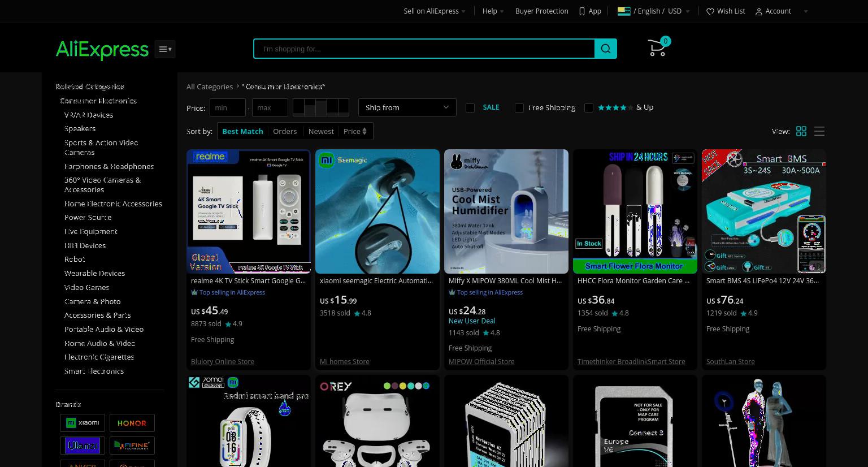Click the price range distribution bar
Screen dimensions: 868x467
(x=321, y=107)
